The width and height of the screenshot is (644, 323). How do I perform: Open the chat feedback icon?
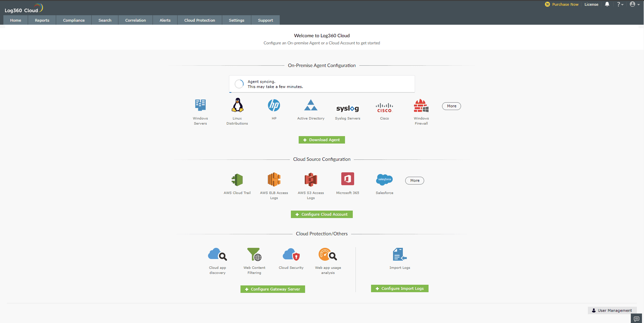pyautogui.click(x=636, y=319)
